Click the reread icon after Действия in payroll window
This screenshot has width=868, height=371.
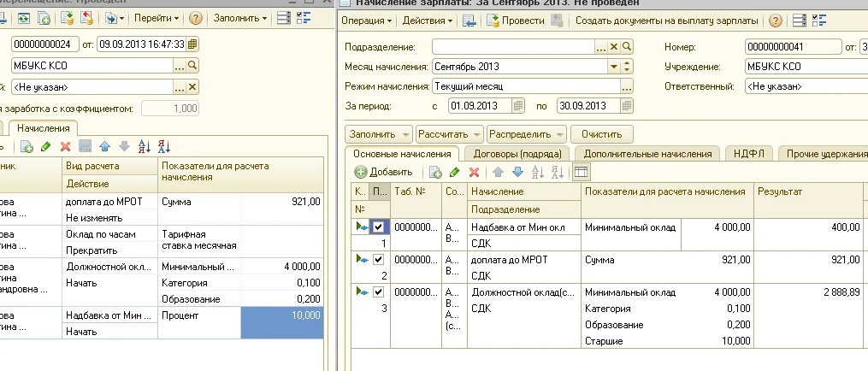[469, 21]
